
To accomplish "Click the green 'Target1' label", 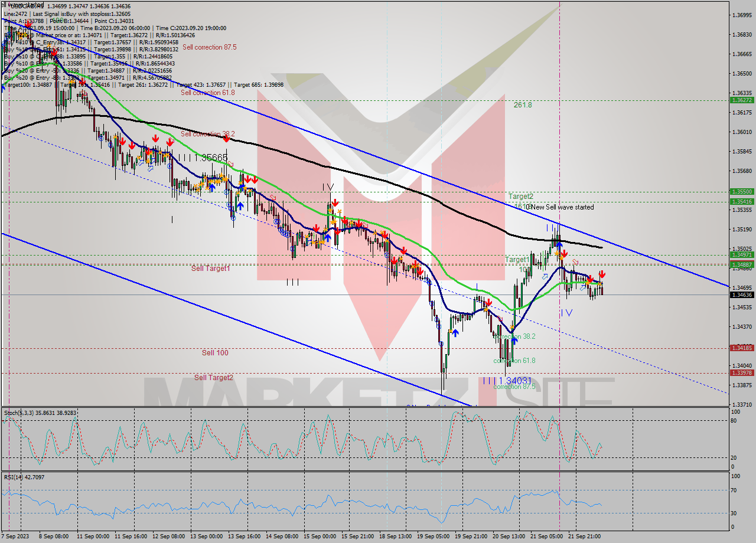I will point(517,259).
